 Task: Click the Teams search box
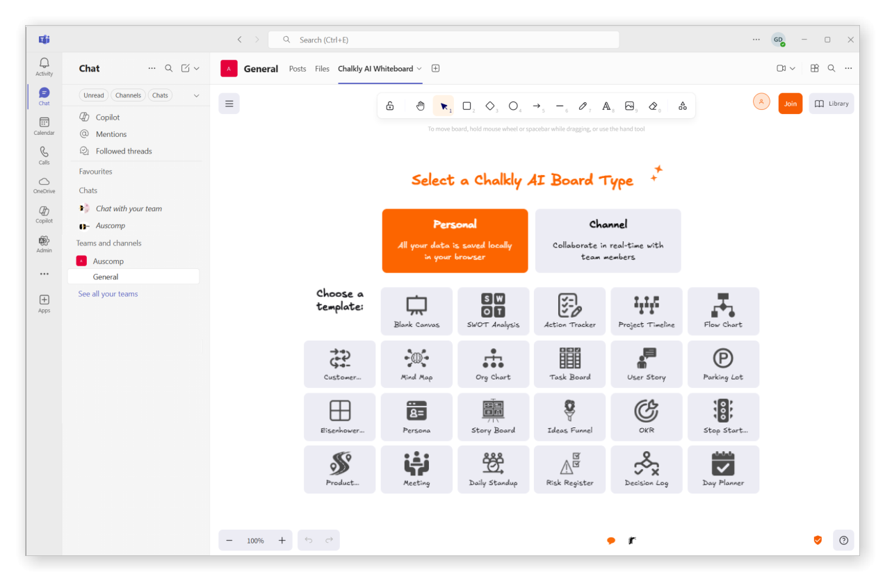[x=444, y=40]
